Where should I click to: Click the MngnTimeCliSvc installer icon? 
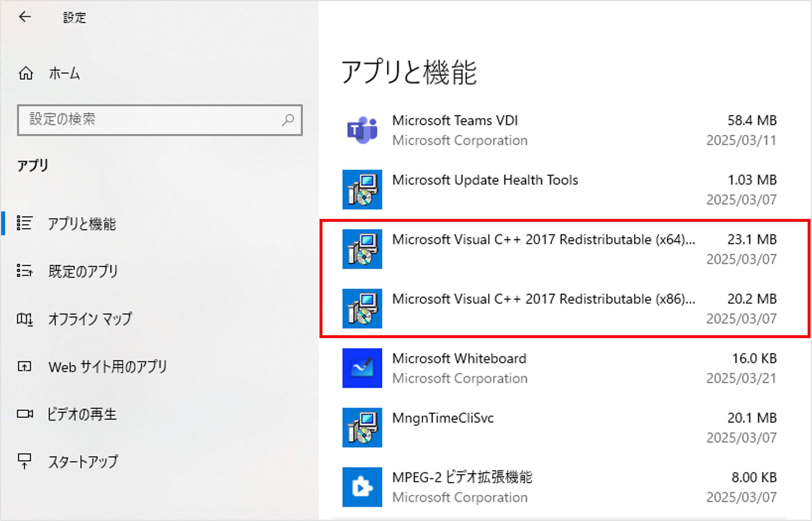point(362,428)
